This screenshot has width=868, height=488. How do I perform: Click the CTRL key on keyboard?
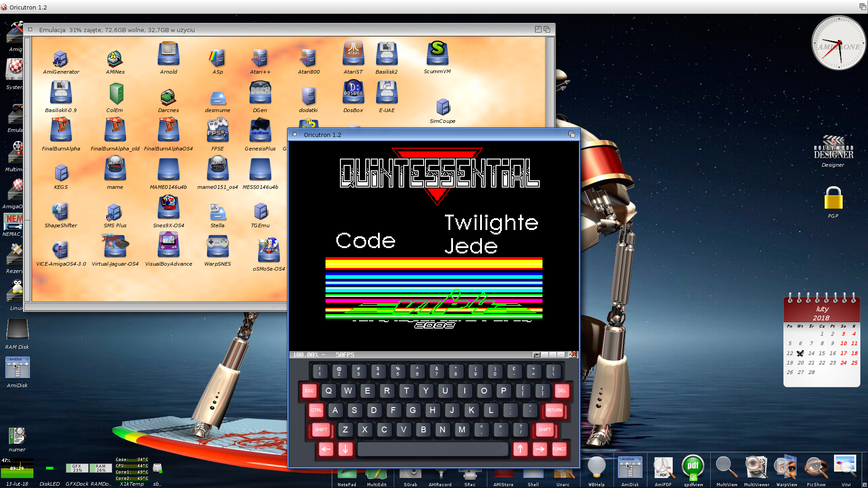(x=316, y=410)
